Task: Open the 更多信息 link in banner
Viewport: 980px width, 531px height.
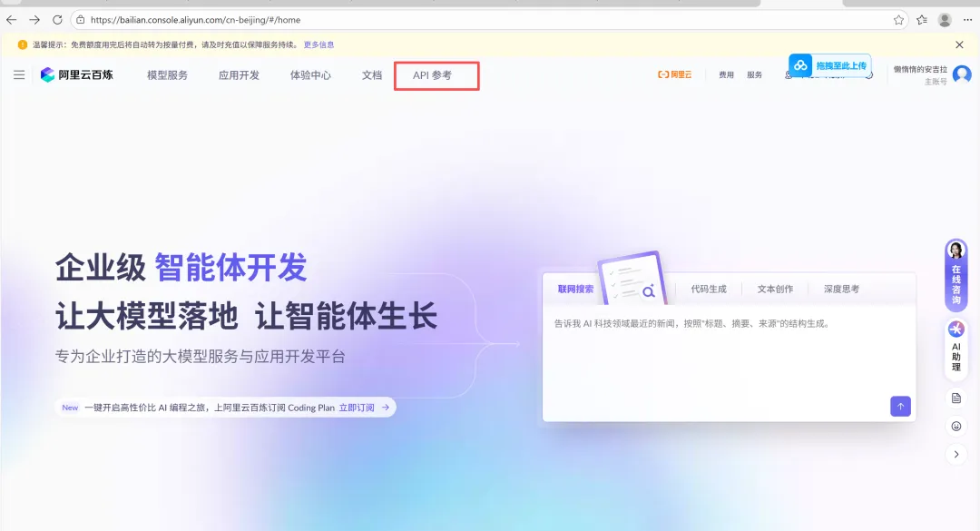Action: point(318,45)
